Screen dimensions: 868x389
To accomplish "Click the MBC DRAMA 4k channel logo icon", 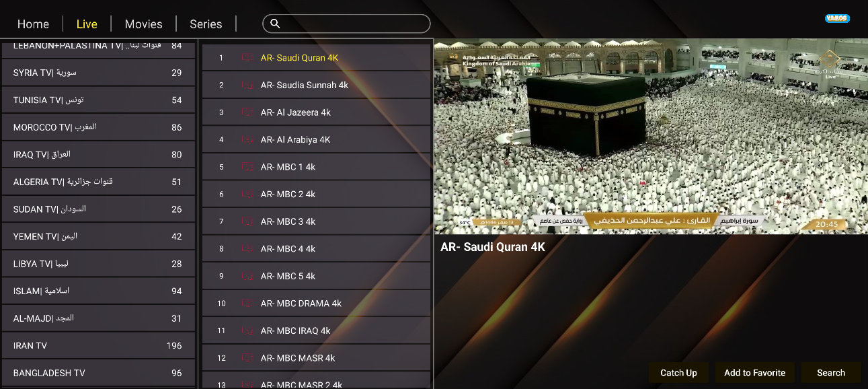I will [247, 304].
